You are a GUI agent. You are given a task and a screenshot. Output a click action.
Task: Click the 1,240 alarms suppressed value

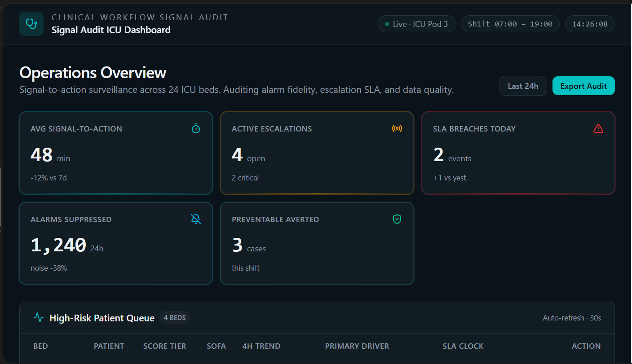tap(67, 246)
